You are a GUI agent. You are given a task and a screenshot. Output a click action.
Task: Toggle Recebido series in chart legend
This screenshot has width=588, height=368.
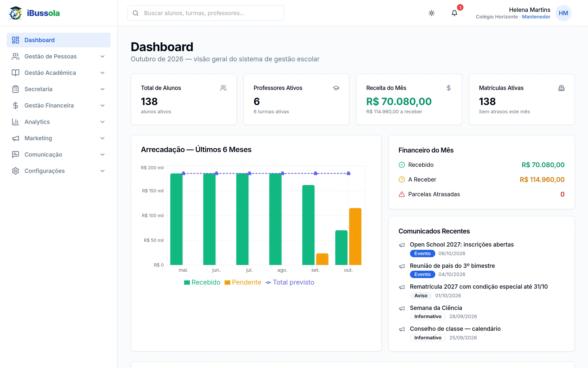[202, 282]
